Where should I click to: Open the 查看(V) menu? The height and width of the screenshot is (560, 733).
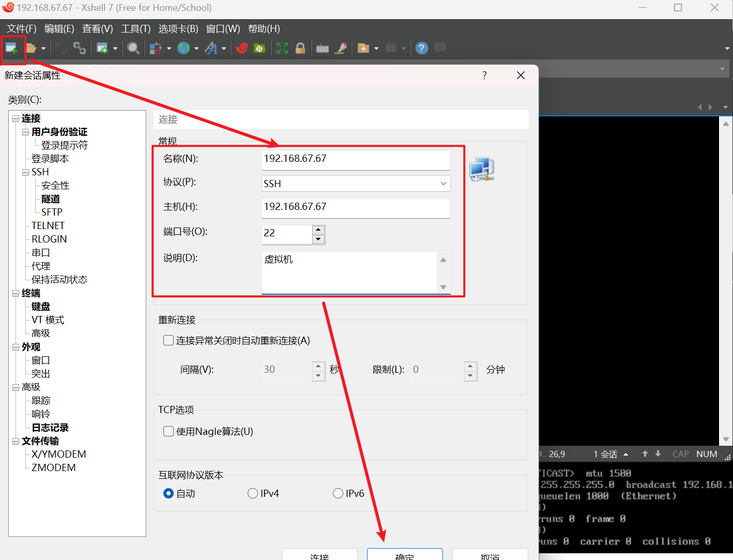click(97, 28)
